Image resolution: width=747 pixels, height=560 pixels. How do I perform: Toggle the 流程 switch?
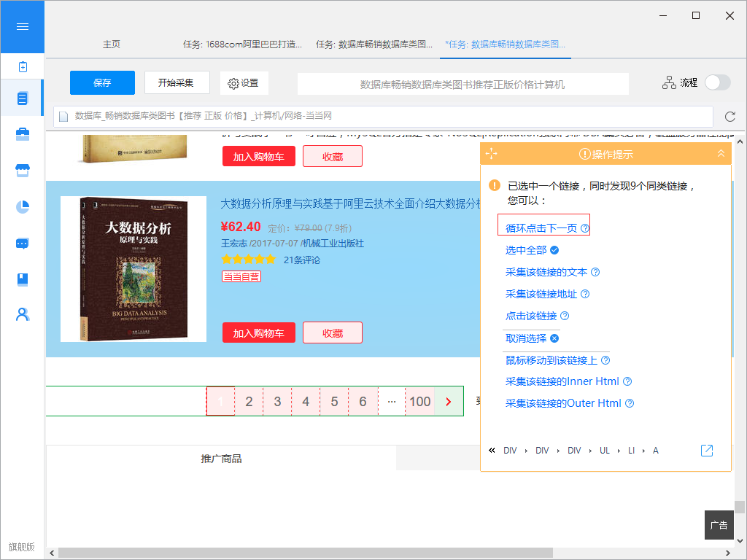[718, 82]
